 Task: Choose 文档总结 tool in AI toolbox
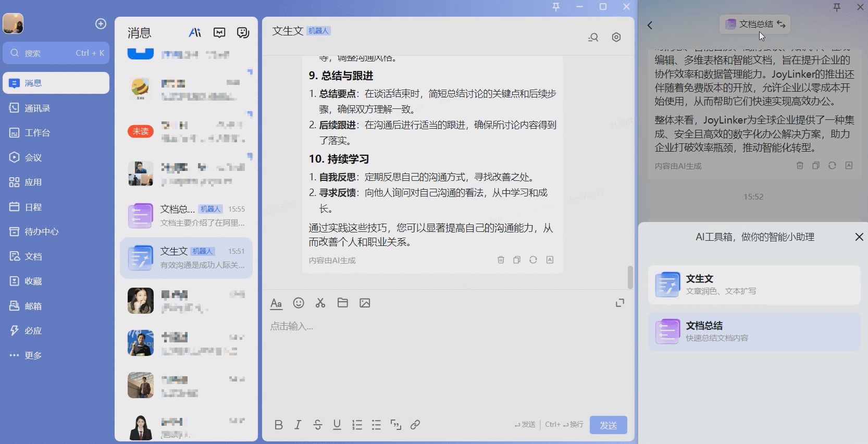tap(754, 331)
